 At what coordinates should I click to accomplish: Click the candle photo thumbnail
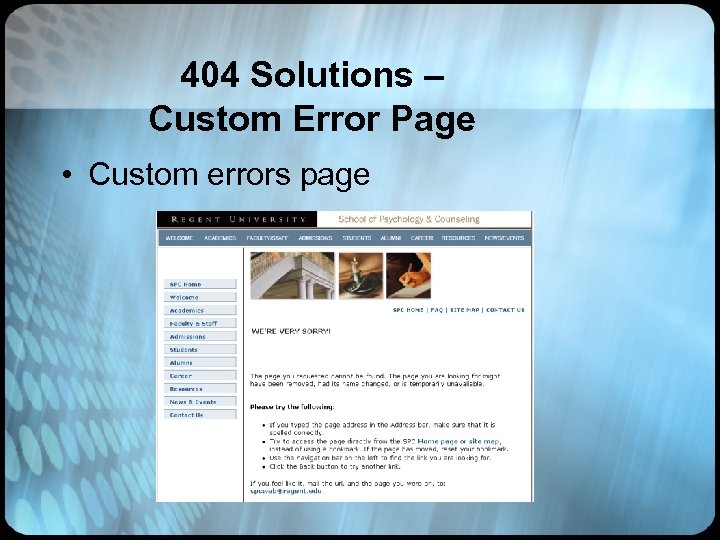(x=360, y=276)
